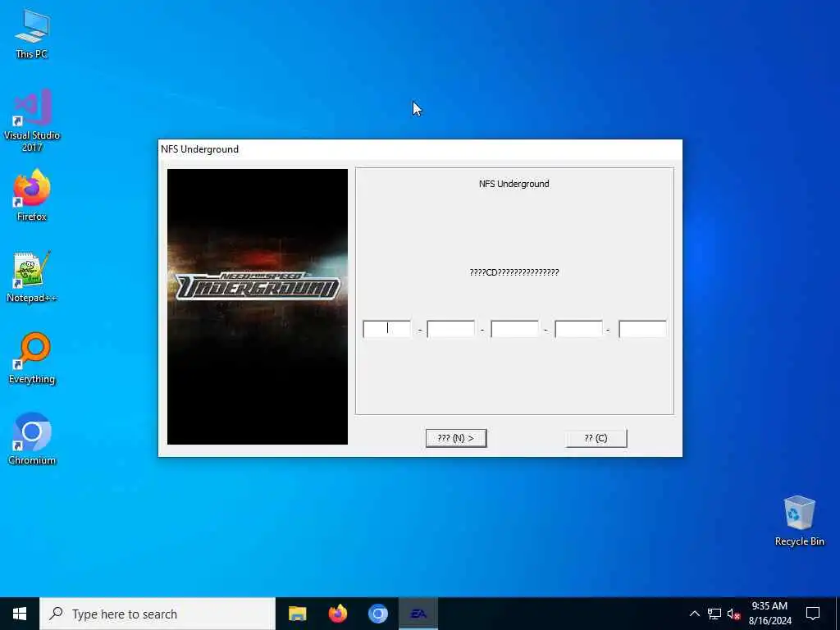Viewport: 840px width, 630px height.
Task: Launch Everything search shortcut
Action: [32, 358]
